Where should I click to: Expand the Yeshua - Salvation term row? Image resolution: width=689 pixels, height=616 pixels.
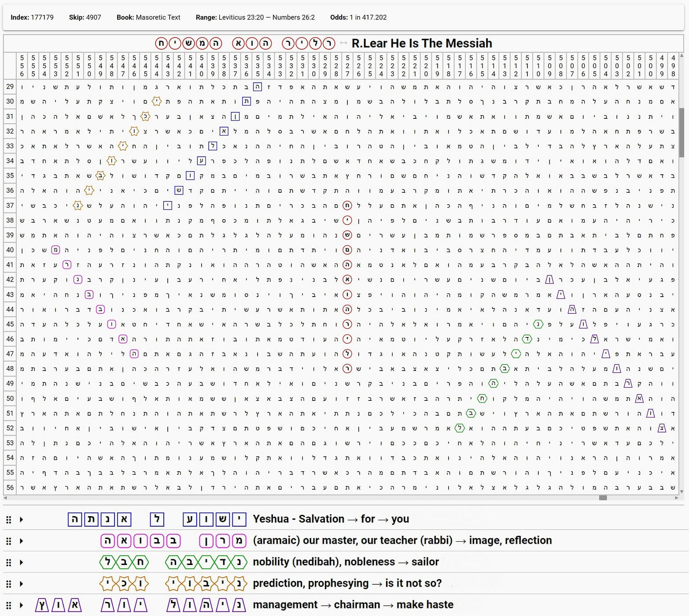coord(21,520)
